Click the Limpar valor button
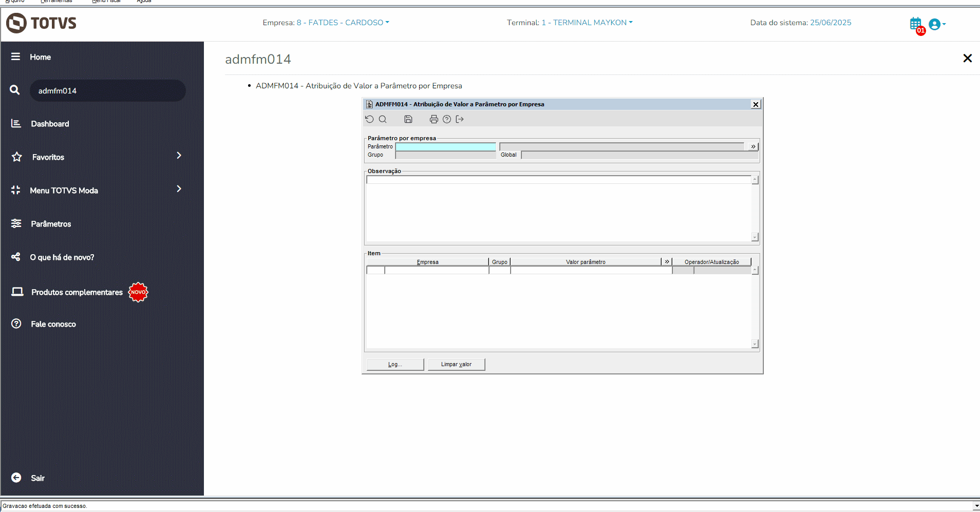 [x=456, y=364]
